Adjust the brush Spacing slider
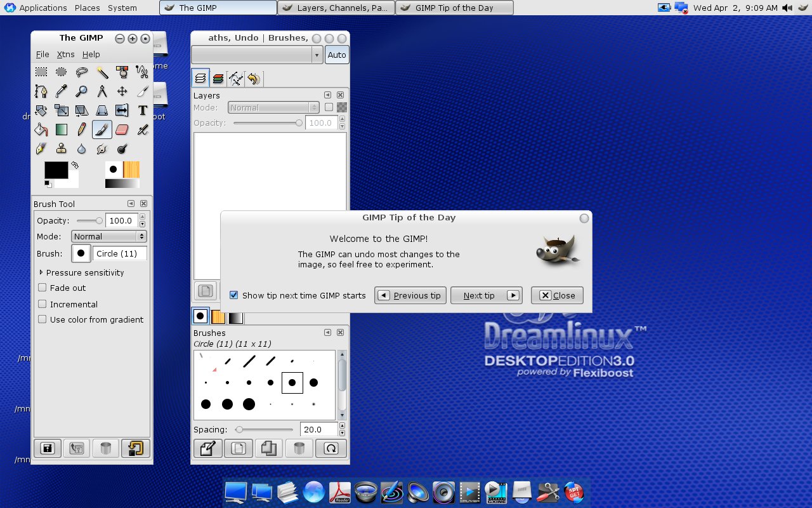The width and height of the screenshot is (812, 508). coord(264,429)
